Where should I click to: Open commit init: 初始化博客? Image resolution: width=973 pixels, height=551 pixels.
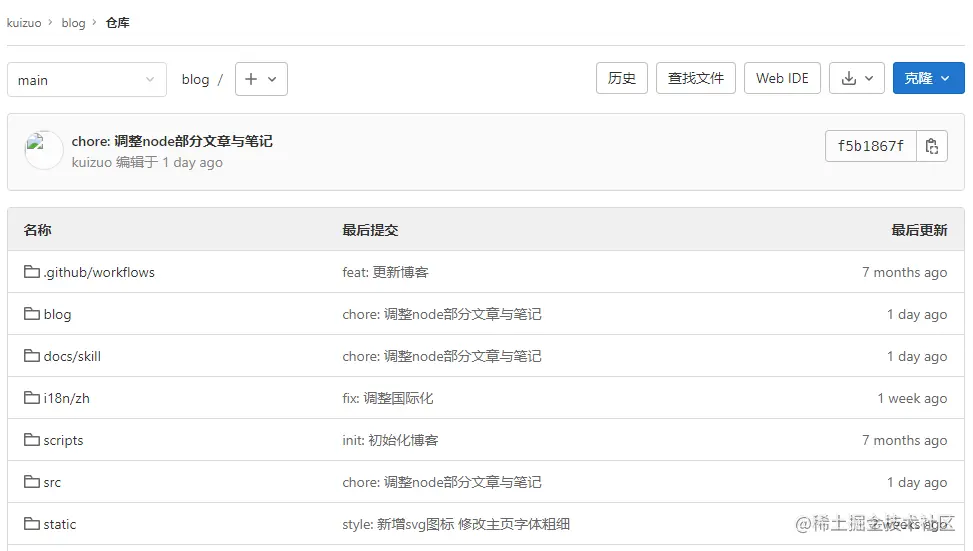click(390, 441)
